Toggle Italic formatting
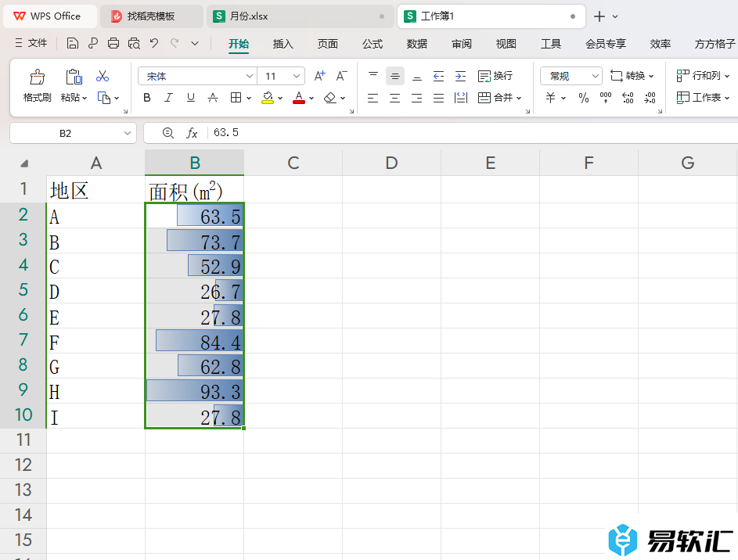 pos(168,98)
